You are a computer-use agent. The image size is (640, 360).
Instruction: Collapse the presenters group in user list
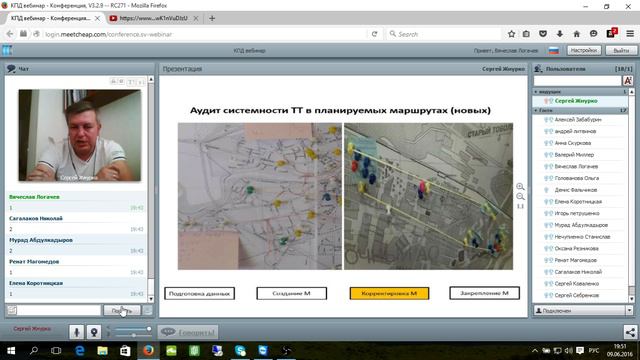click(x=536, y=92)
